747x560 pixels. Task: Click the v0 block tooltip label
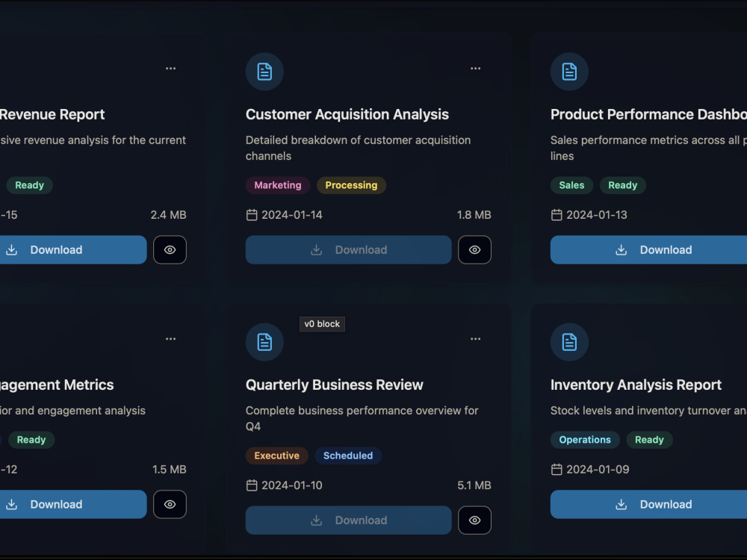tap(322, 324)
